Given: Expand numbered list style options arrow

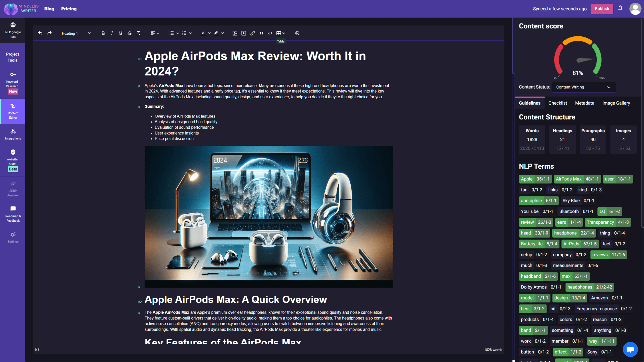Looking at the screenshot, I should tap(191, 33).
